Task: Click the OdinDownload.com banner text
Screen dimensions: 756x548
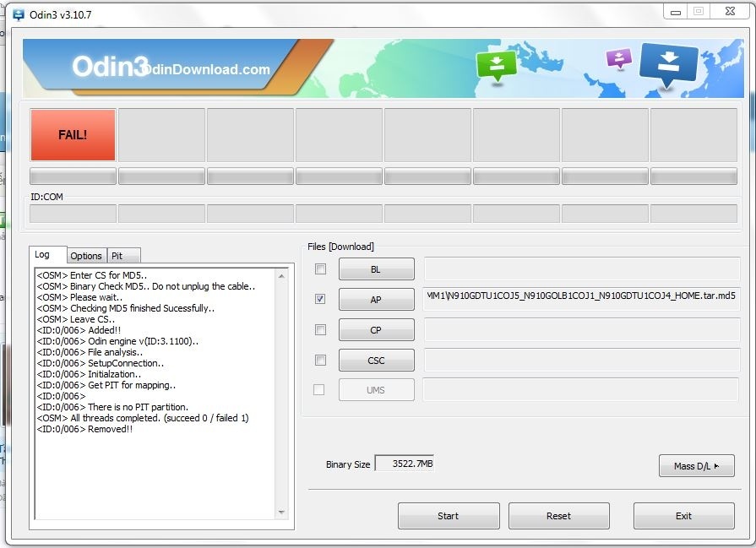Action: pos(205,69)
